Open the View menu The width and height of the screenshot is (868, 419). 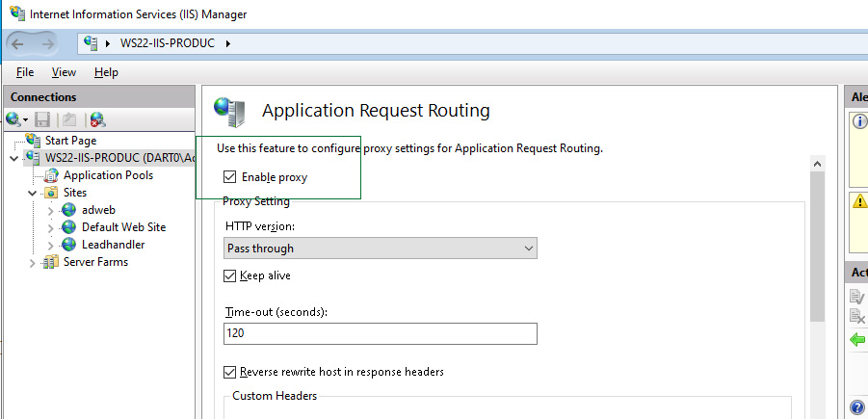pos(64,72)
